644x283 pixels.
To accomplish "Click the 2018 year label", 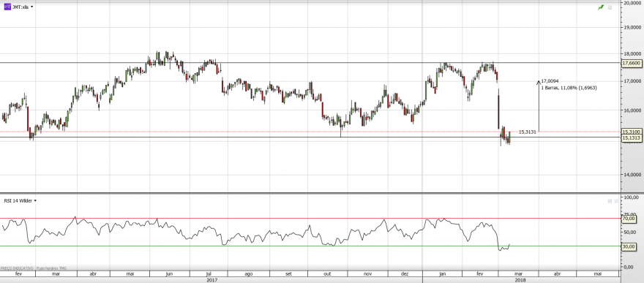I will click(x=520, y=280).
